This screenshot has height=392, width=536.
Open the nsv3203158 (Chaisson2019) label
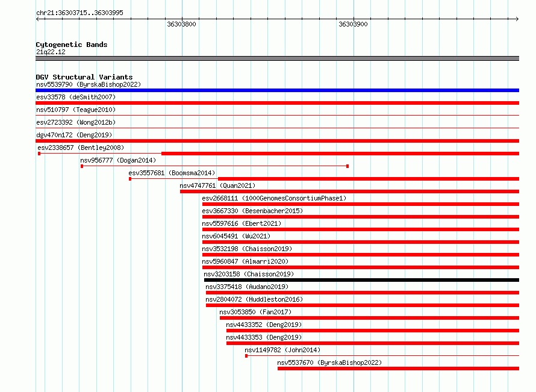point(249,274)
